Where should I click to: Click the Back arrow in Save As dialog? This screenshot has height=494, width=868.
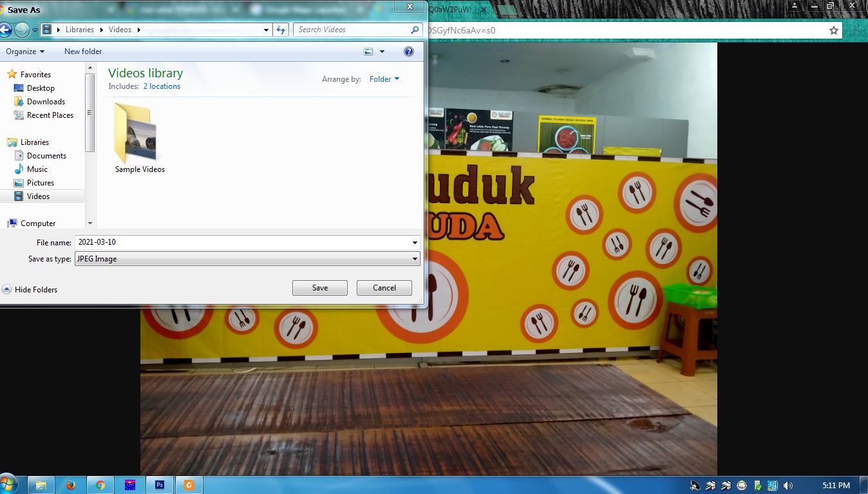(5, 30)
